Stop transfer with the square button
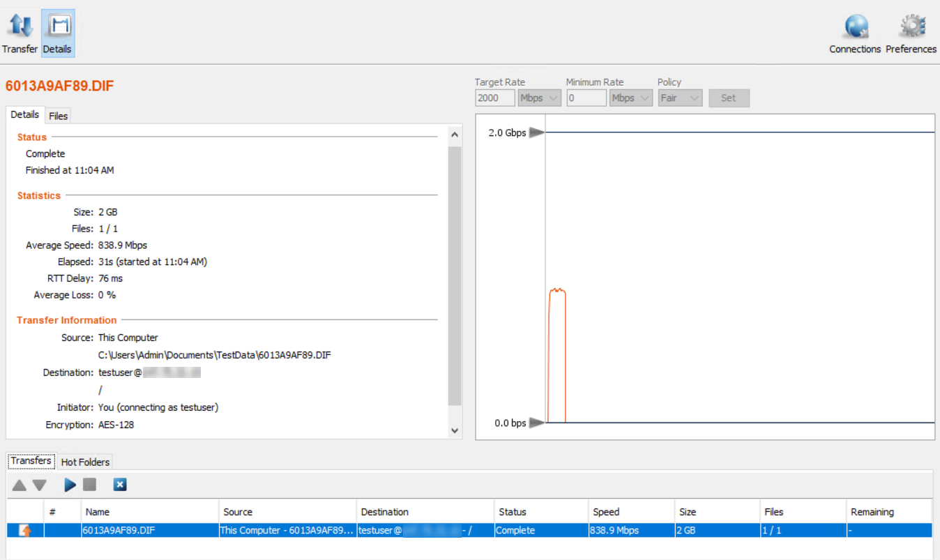Image resolution: width=940 pixels, height=560 pixels. click(x=89, y=485)
